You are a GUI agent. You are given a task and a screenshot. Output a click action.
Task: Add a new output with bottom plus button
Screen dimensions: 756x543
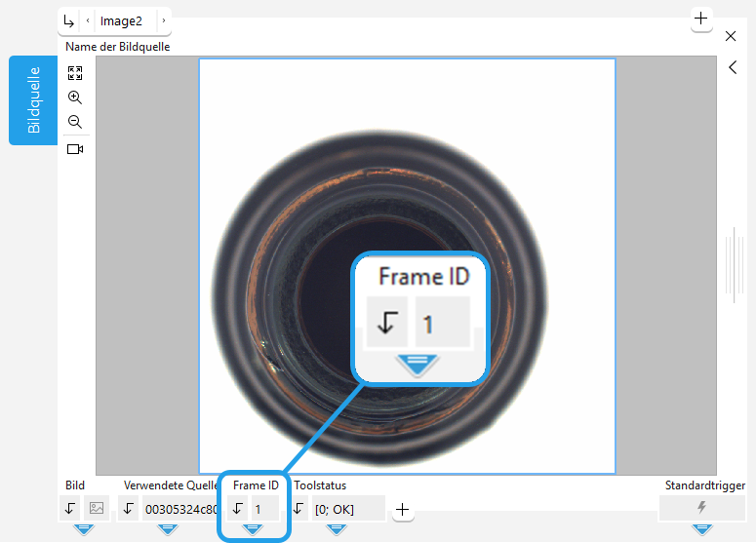tap(404, 509)
